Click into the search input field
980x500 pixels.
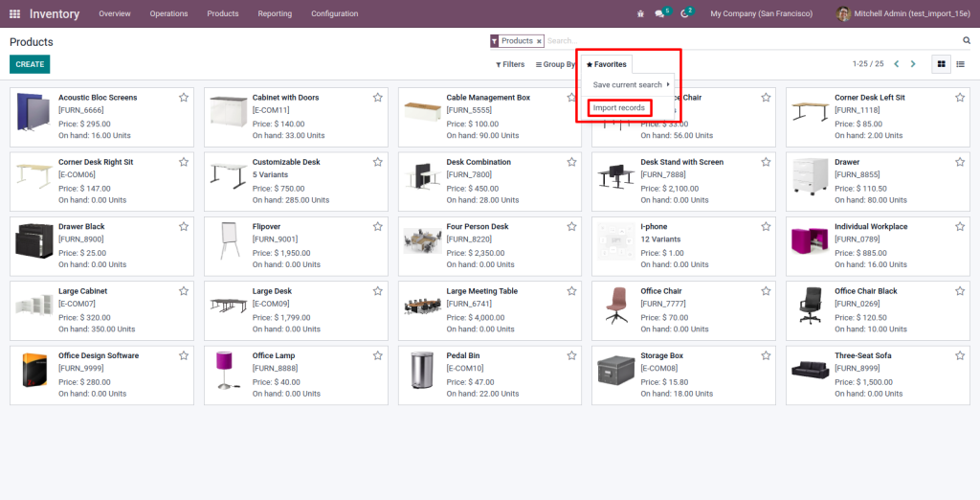[752, 40]
